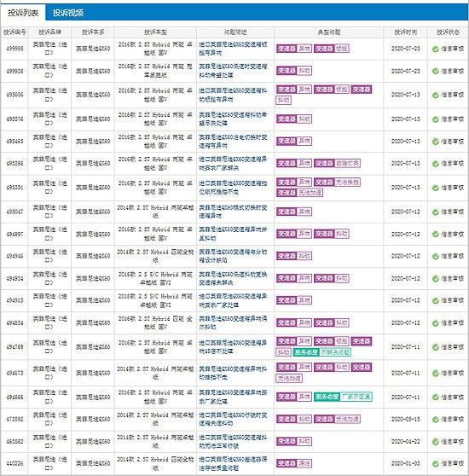The height and width of the screenshot is (476, 469).
Task: Click green check icon in row 499938
Action: point(436,71)
